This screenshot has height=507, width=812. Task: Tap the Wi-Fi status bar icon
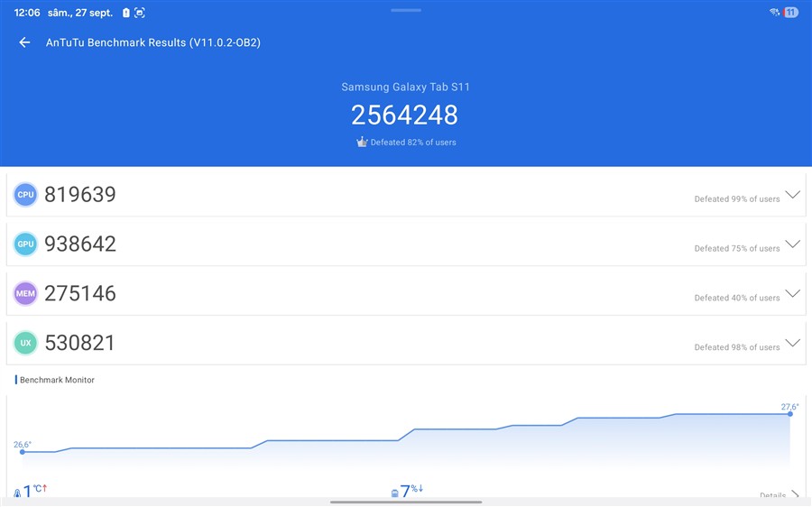(774, 13)
